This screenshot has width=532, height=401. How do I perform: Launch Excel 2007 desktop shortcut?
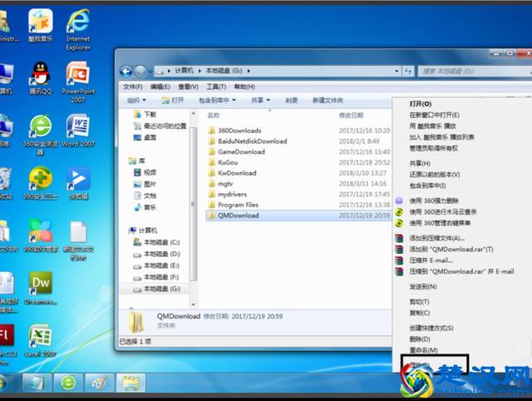tap(41, 340)
